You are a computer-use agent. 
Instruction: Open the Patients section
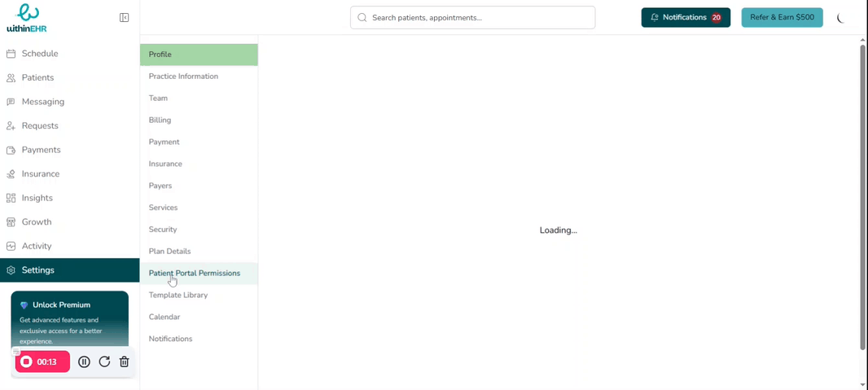pyautogui.click(x=37, y=77)
